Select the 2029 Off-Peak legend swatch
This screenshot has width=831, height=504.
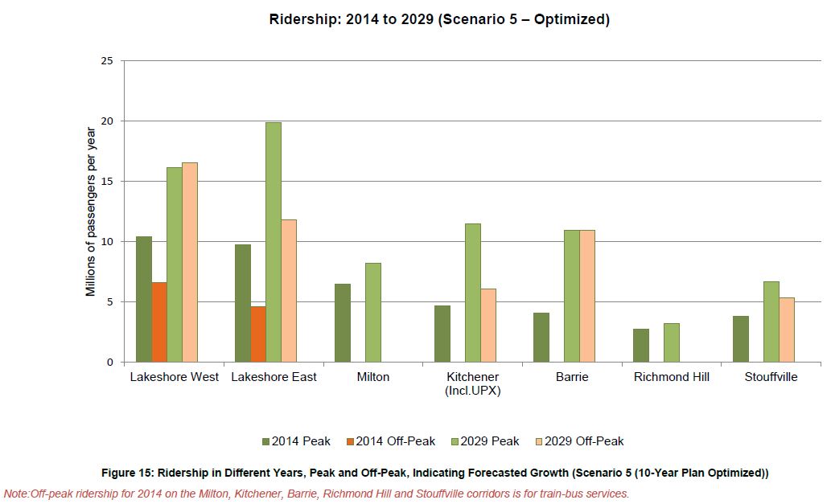539,441
